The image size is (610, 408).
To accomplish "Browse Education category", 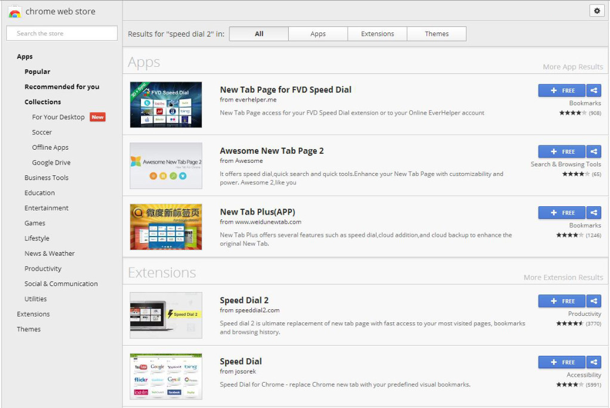I will point(40,193).
